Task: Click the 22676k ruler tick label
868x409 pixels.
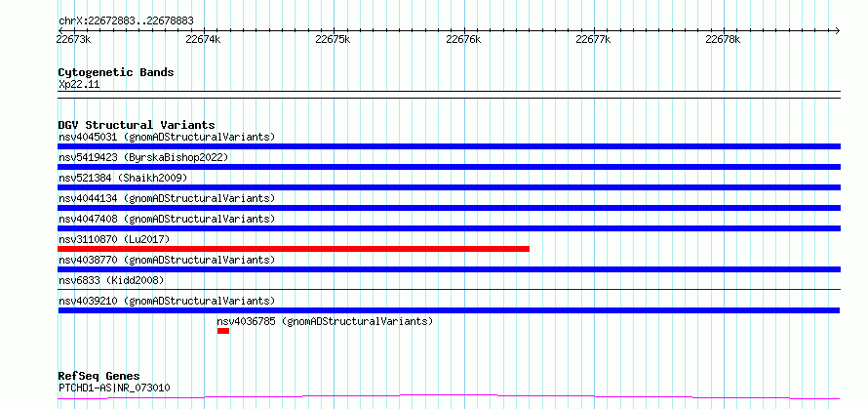Action: [463, 39]
